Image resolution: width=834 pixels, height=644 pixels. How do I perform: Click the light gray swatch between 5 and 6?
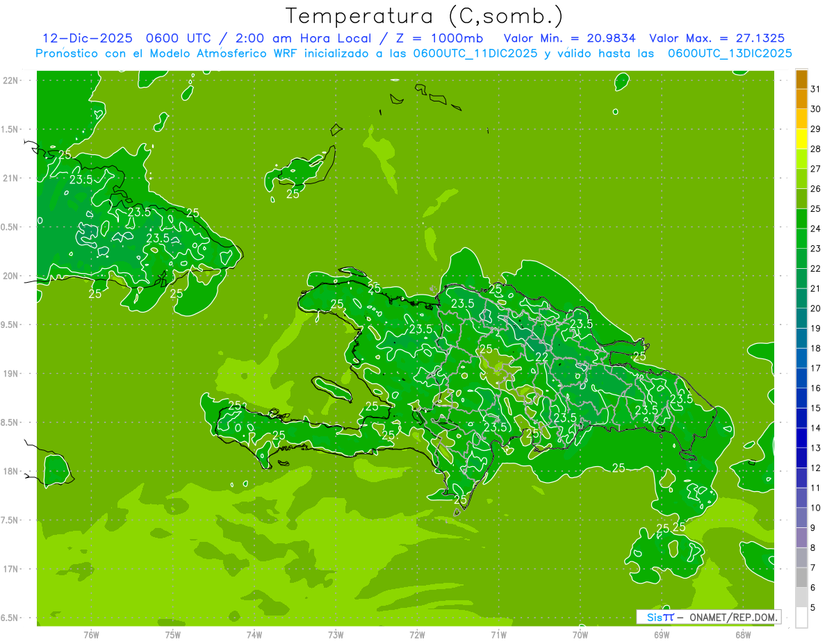pos(801,597)
